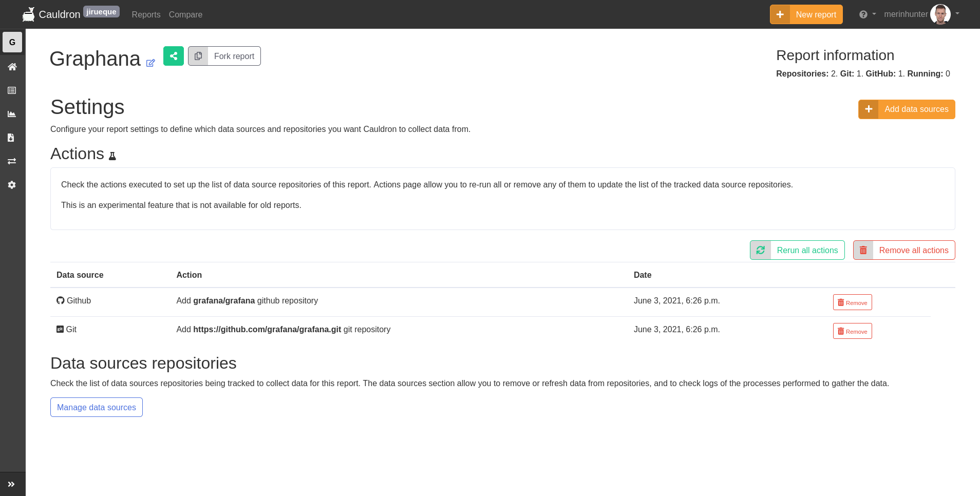
Task: Click the edit pencil next to Graphana
Action: pos(150,63)
